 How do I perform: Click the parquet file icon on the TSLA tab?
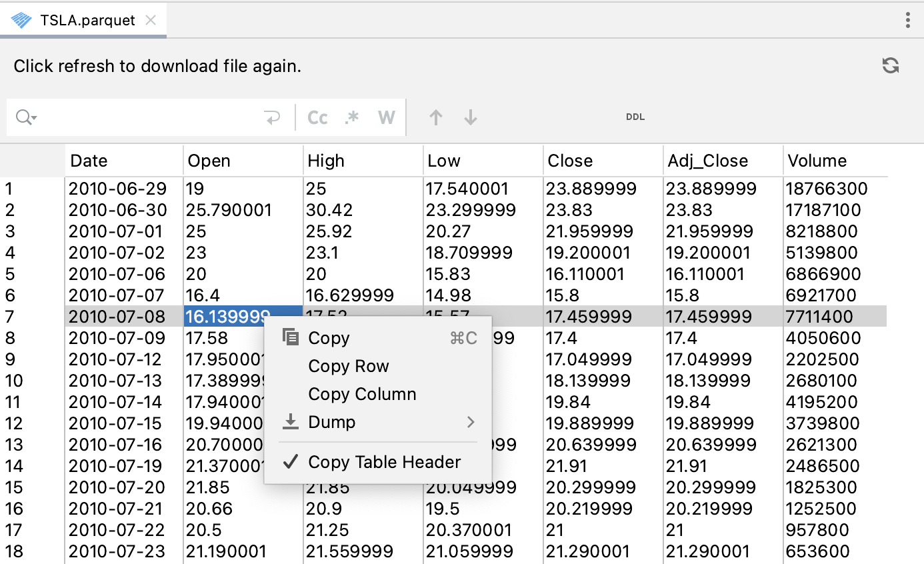pos(20,20)
